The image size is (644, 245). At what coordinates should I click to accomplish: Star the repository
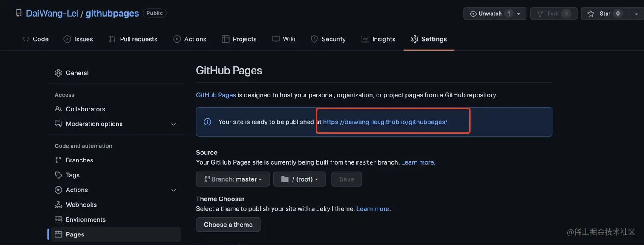tap(605, 14)
